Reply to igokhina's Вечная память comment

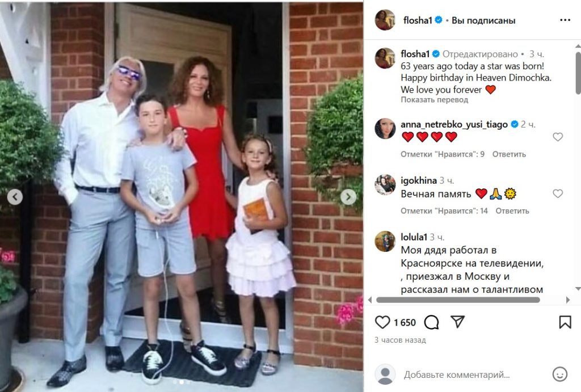[512, 211]
